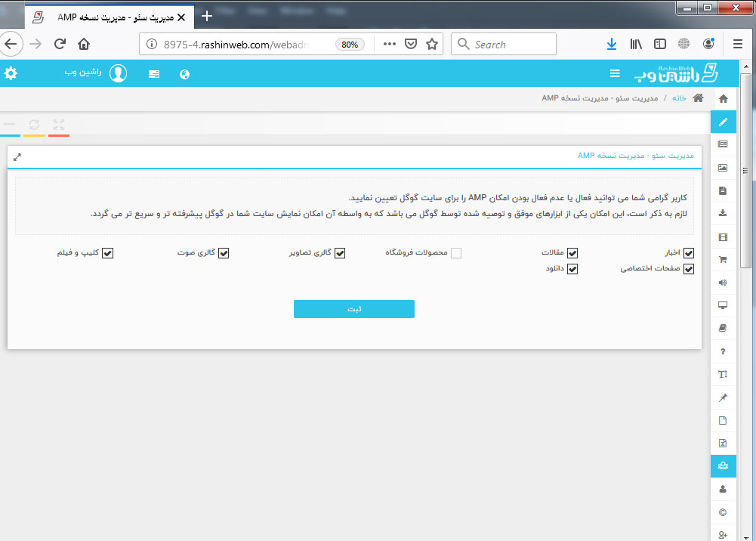Screen dimensions: 756x541
Task: Toggle the اخبار checkbox
Action: [x=689, y=253]
